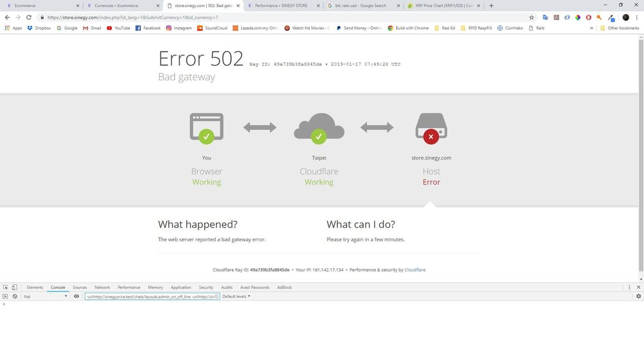The image size is (644, 348).
Task: Open the Build with Chrome bookmark
Action: [408, 28]
